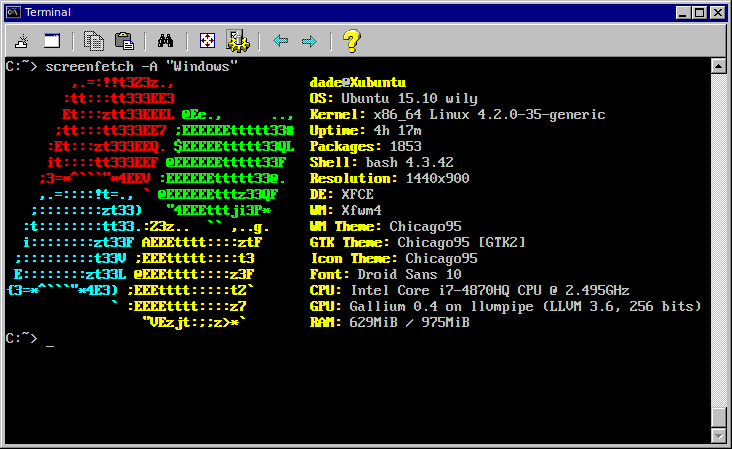Image resolution: width=732 pixels, height=449 pixels.
Task: Click the scrollbar down arrow
Action: pos(717,435)
